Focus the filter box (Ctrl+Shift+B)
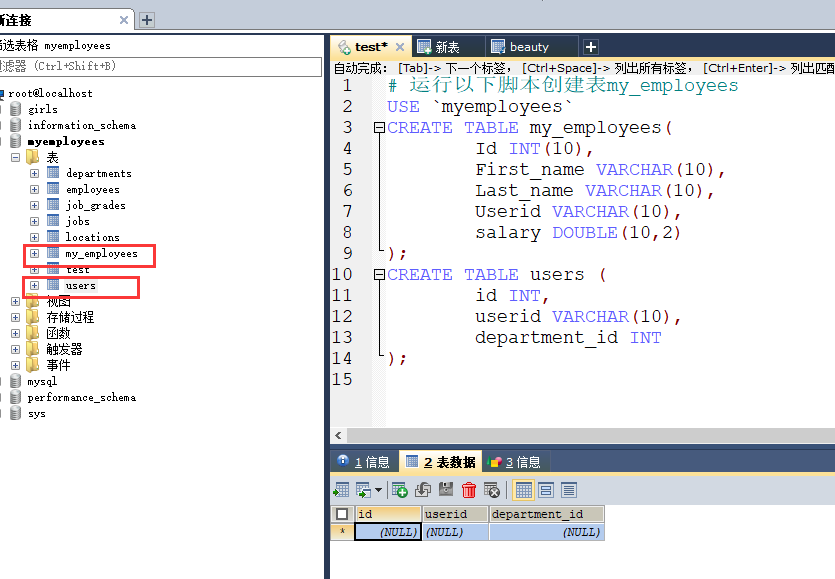 coord(160,67)
